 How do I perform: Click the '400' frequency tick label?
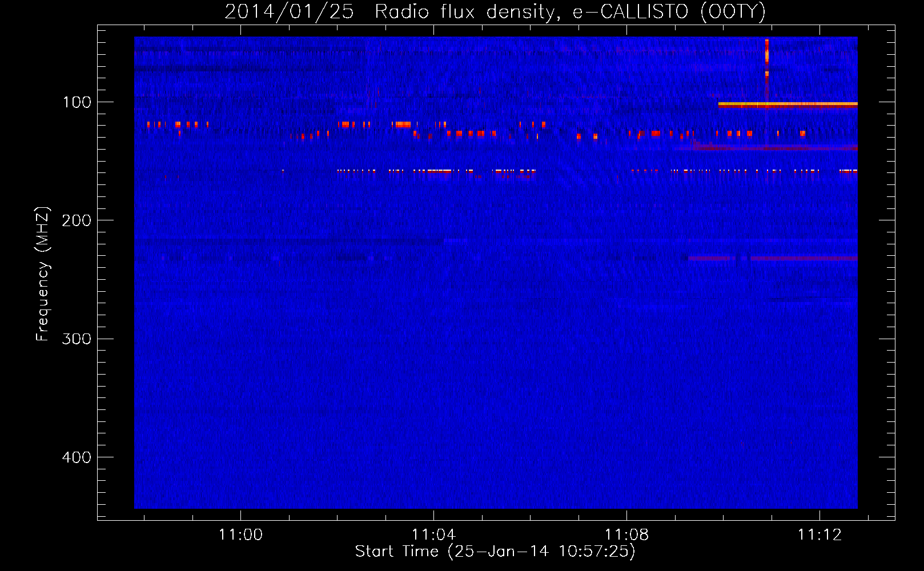click(77, 457)
